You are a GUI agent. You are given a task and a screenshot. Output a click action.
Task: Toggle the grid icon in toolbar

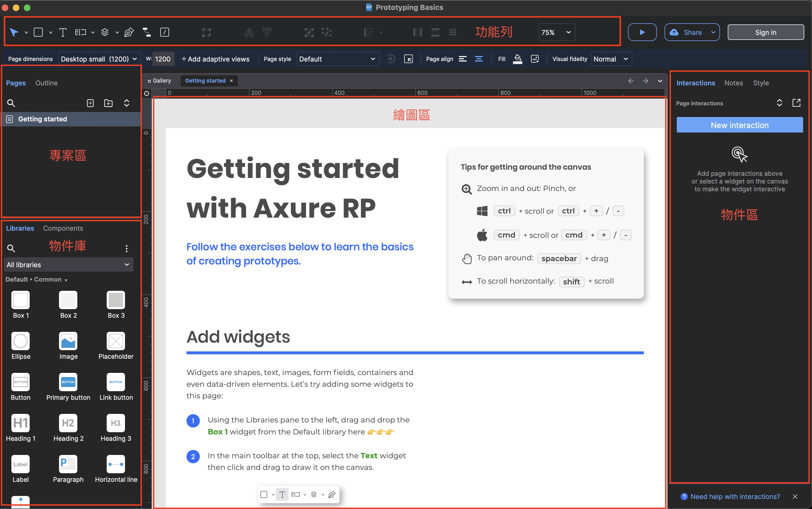453,32
